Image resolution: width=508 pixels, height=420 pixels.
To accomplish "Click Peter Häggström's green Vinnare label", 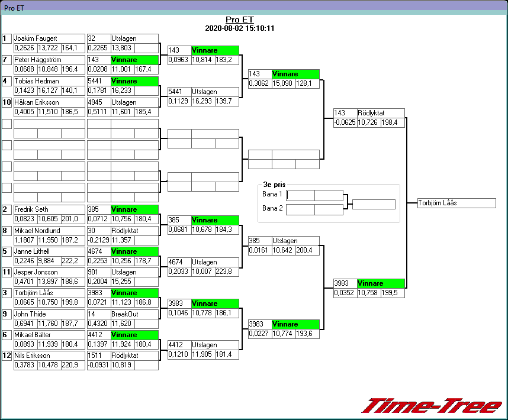I will 134,60.
